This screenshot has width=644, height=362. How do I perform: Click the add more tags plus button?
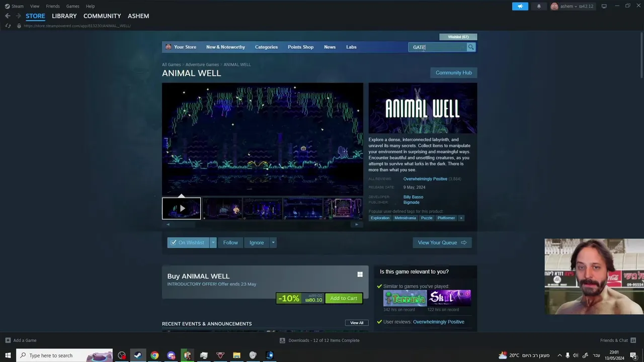click(461, 218)
